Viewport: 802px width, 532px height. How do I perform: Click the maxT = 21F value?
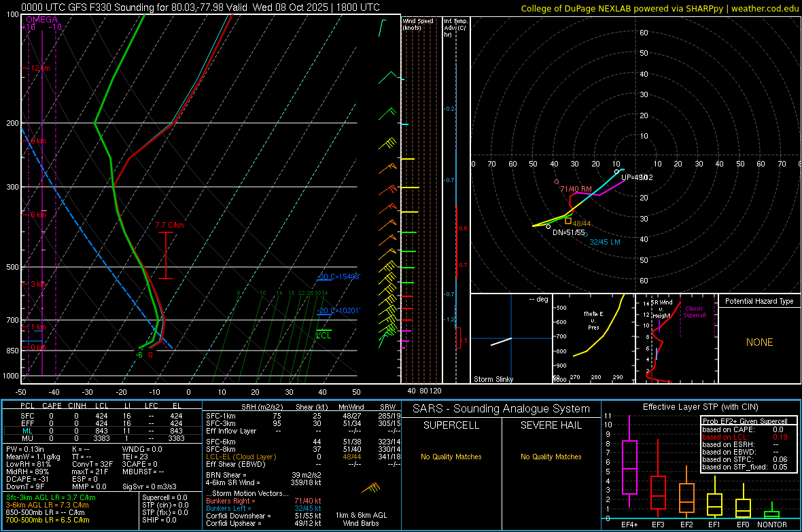pyautogui.click(x=90, y=472)
